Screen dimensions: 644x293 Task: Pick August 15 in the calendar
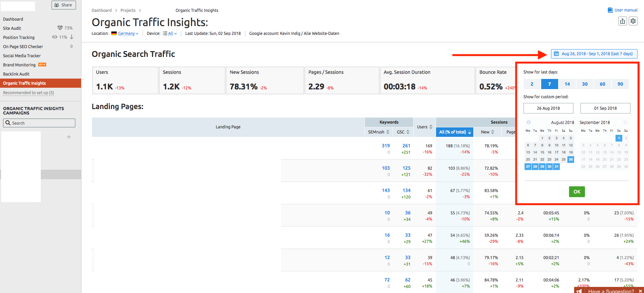point(542,152)
